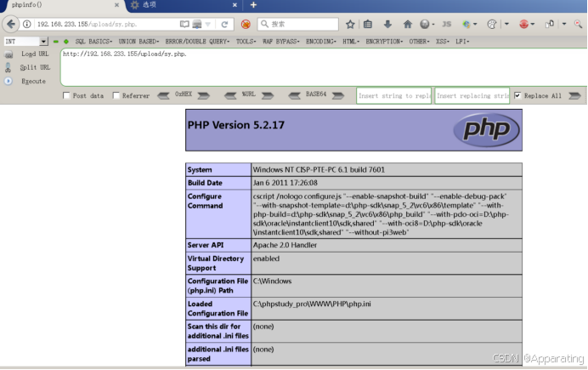Uncheck the Replace All checkbox

coord(517,95)
